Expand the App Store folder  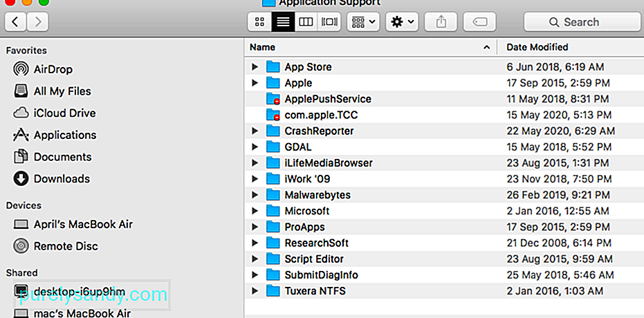(255, 66)
